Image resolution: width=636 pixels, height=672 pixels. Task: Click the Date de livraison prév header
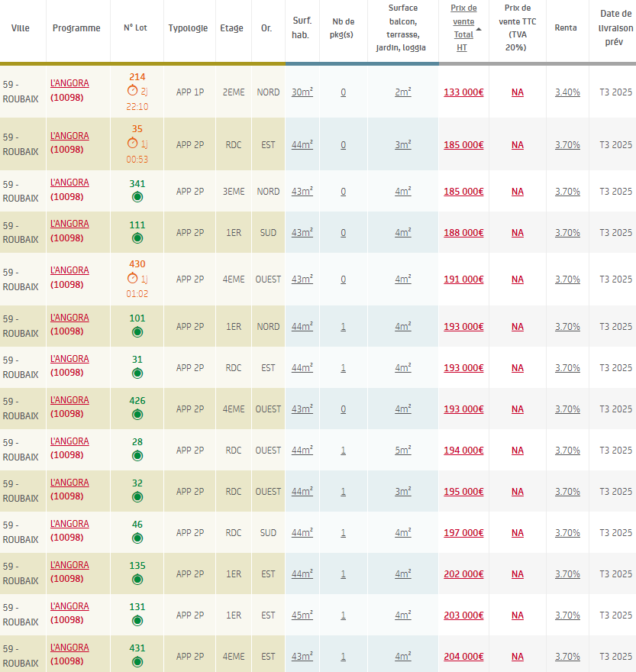[615, 27]
